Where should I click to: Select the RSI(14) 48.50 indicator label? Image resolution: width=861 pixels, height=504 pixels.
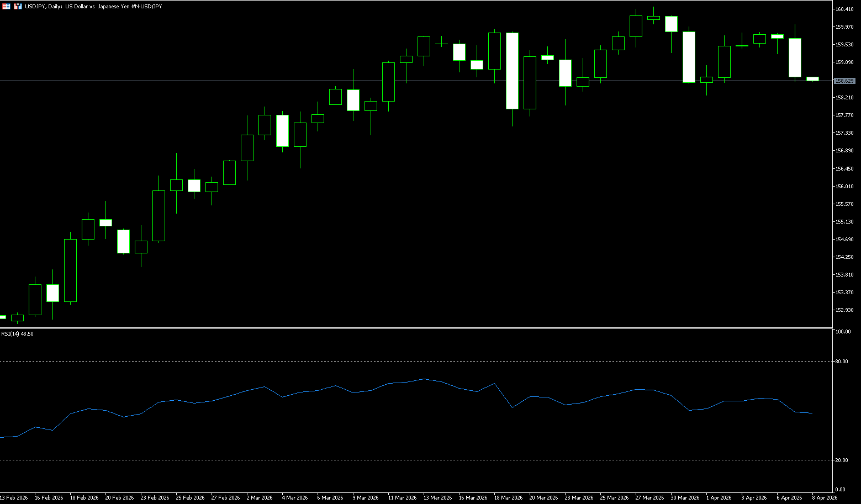(x=17, y=334)
